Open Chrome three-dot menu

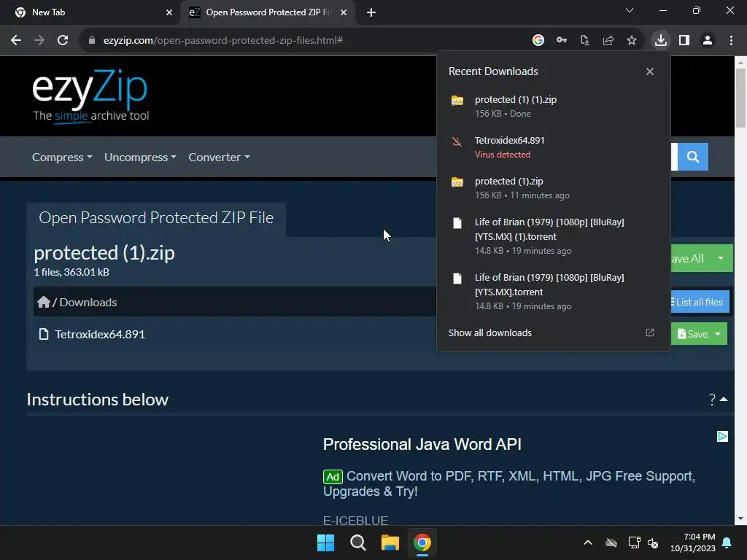point(731,41)
